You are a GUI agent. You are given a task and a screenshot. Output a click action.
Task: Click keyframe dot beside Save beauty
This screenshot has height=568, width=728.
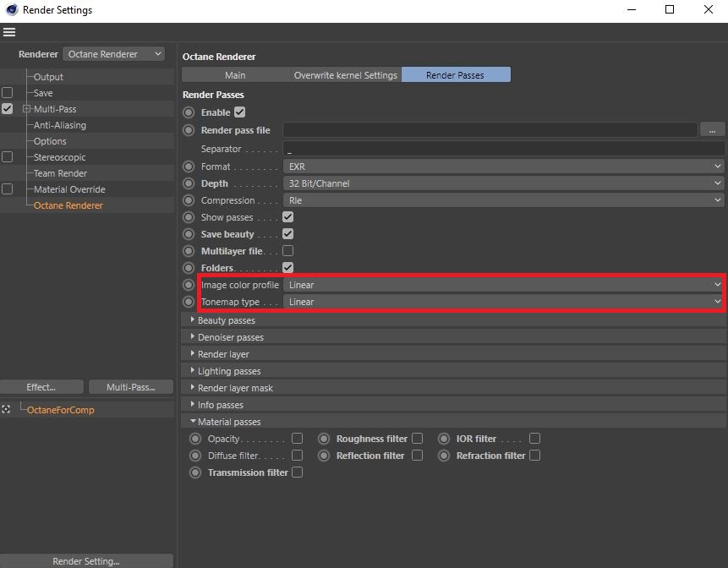tap(189, 234)
